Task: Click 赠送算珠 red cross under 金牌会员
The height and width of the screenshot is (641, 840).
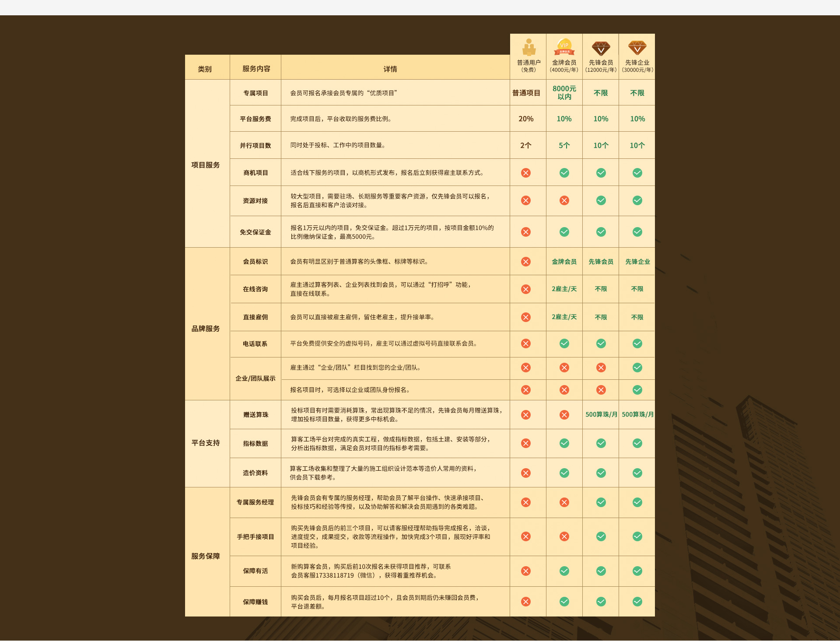Action: coord(564,415)
